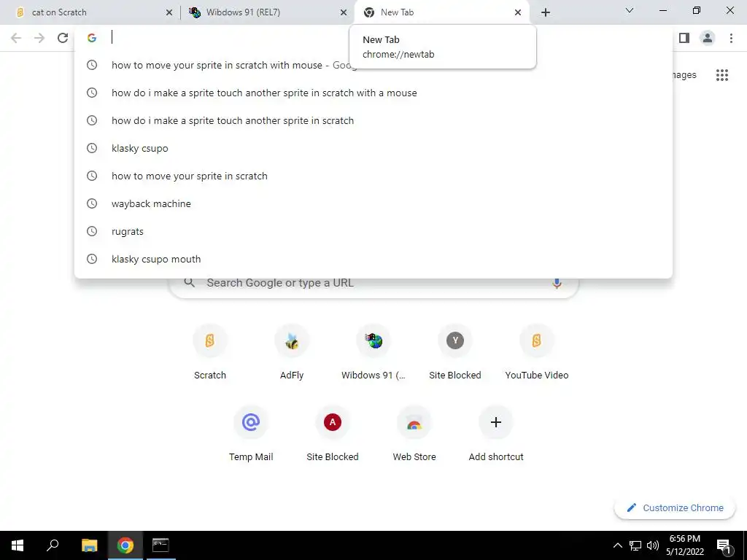Open the Windows Start menu
This screenshot has width=747, height=560.
[x=18, y=545]
